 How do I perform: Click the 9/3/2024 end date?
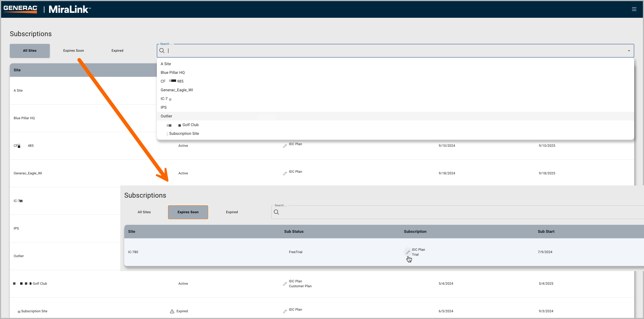(x=546, y=311)
